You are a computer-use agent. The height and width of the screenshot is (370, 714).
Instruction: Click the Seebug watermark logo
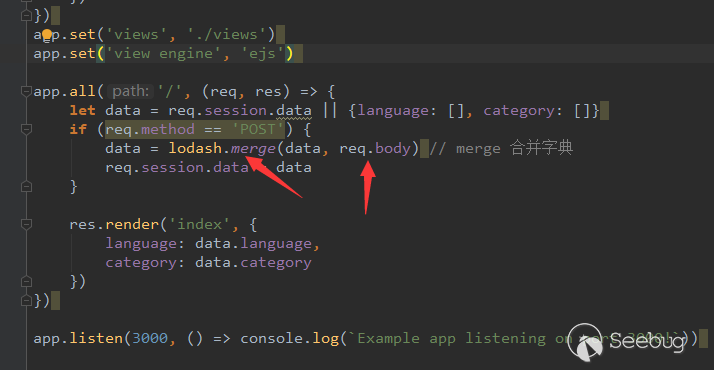click(626, 342)
